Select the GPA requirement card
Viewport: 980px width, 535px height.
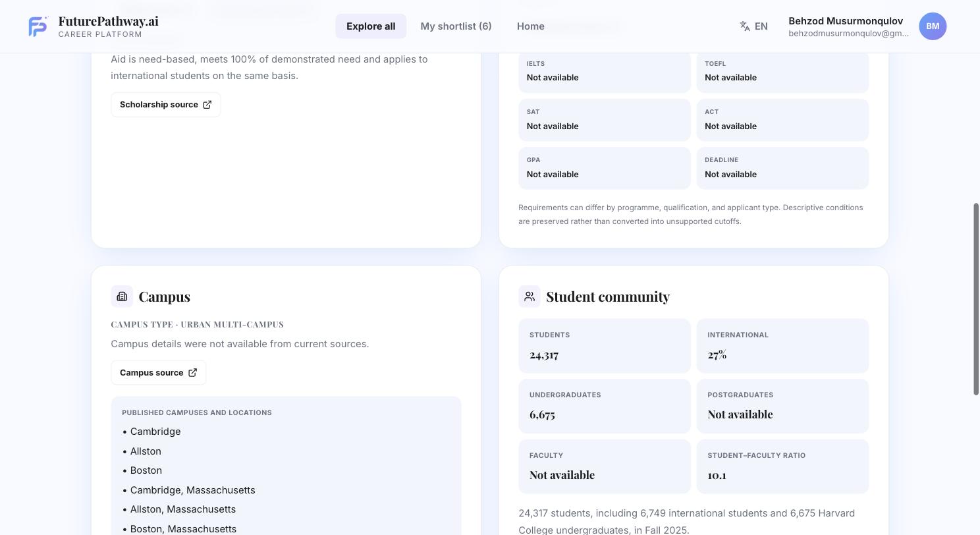[x=605, y=168]
